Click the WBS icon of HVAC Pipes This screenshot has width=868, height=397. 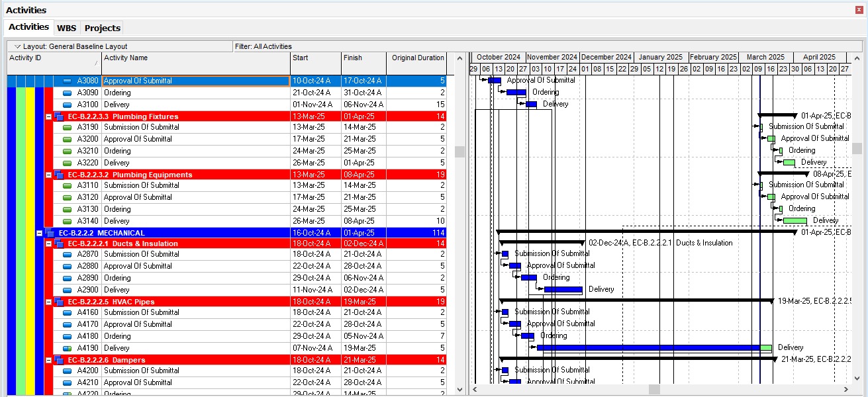point(60,302)
